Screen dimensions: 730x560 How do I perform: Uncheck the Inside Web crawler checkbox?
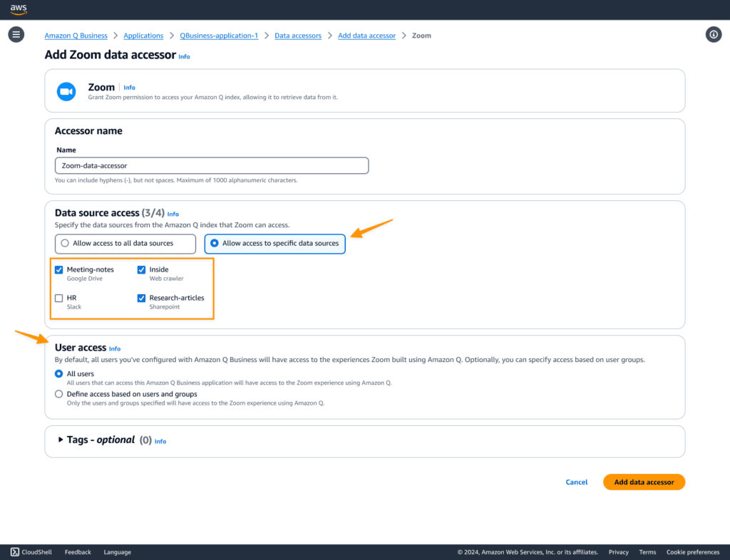click(x=141, y=269)
